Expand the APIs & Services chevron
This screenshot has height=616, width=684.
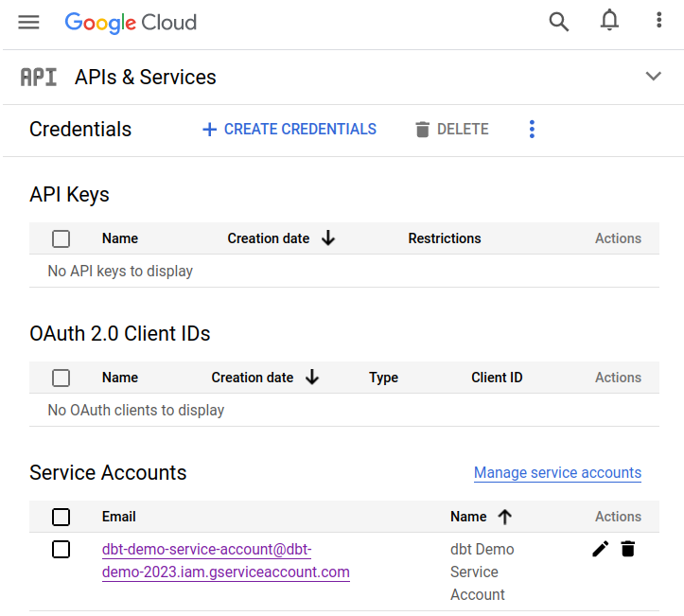tap(653, 77)
